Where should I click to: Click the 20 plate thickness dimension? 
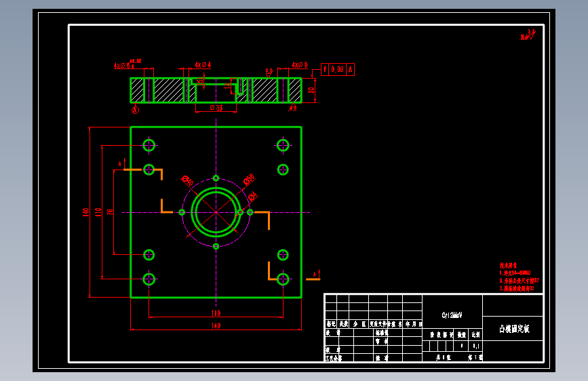[x=311, y=90]
